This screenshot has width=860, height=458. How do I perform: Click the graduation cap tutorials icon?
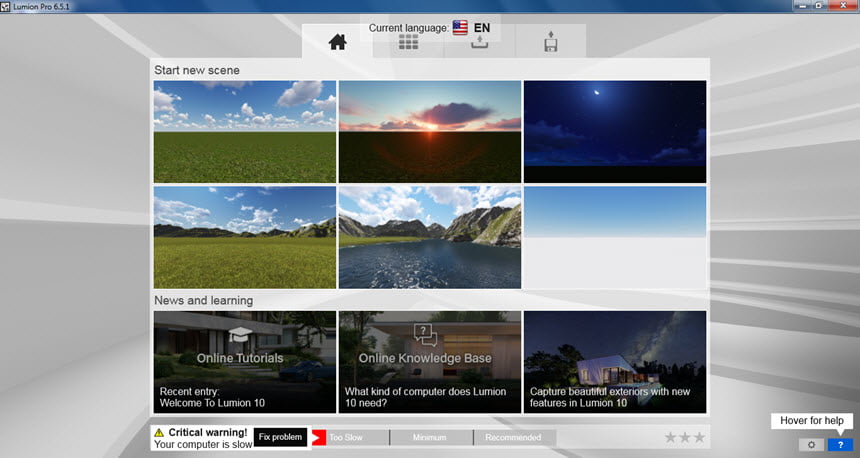coord(240,335)
